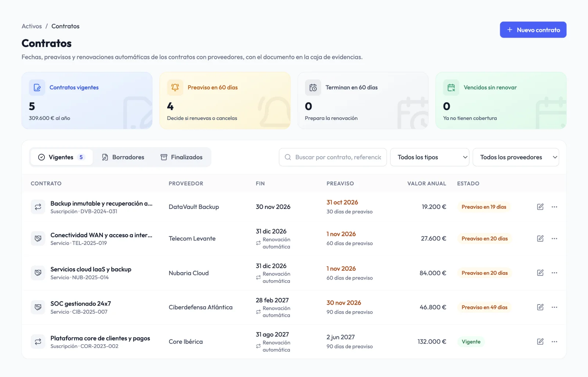
Task: Click the subscription icon beside Plataforma core
Action: (38, 342)
